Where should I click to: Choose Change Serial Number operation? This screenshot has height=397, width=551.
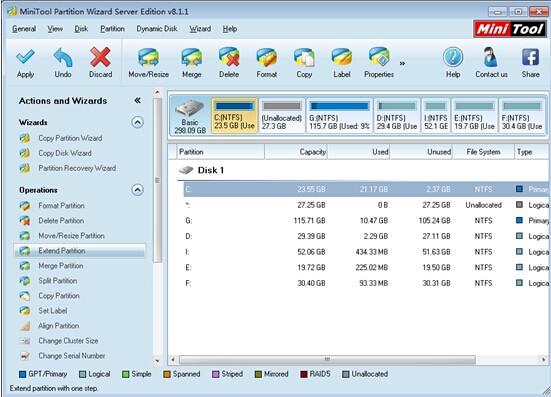click(x=71, y=356)
